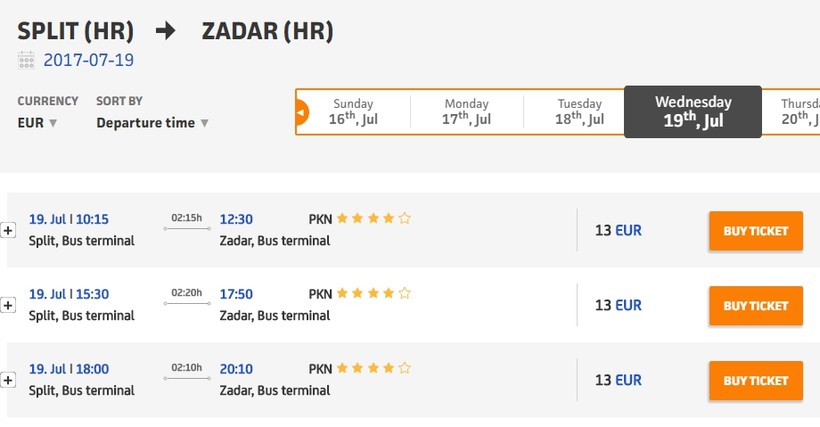The width and height of the screenshot is (820, 427).
Task: Expand details for the 10:15 departure
Action: click(8, 231)
